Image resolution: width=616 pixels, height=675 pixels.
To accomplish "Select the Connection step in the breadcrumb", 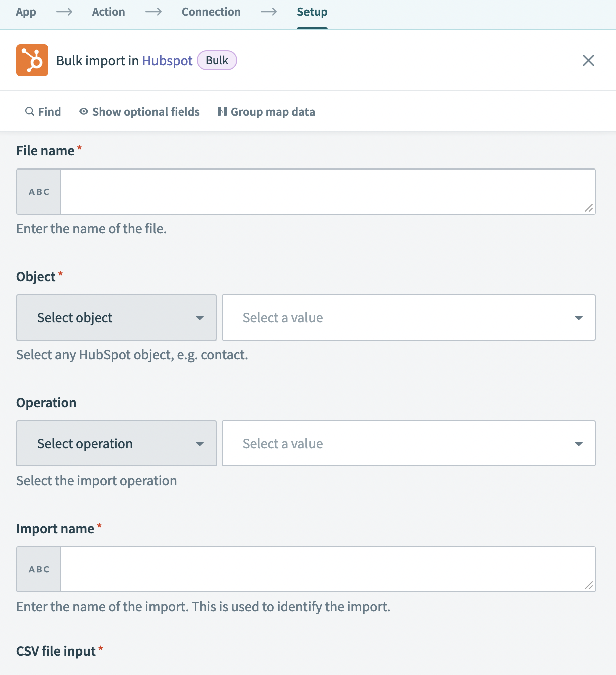I will pyautogui.click(x=211, y=12).
